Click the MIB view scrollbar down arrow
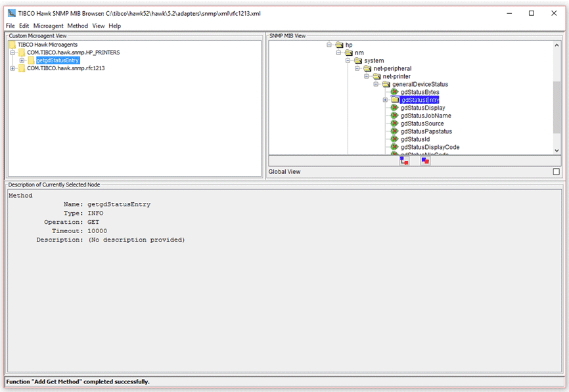 (x=557, y=150)
